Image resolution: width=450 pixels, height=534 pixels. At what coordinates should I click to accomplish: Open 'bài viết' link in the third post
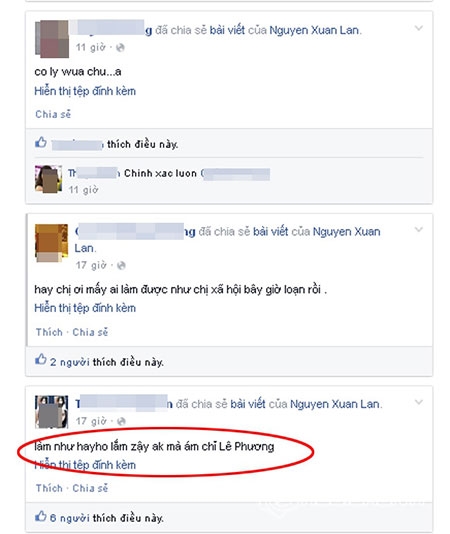click(x=248, y=404)
